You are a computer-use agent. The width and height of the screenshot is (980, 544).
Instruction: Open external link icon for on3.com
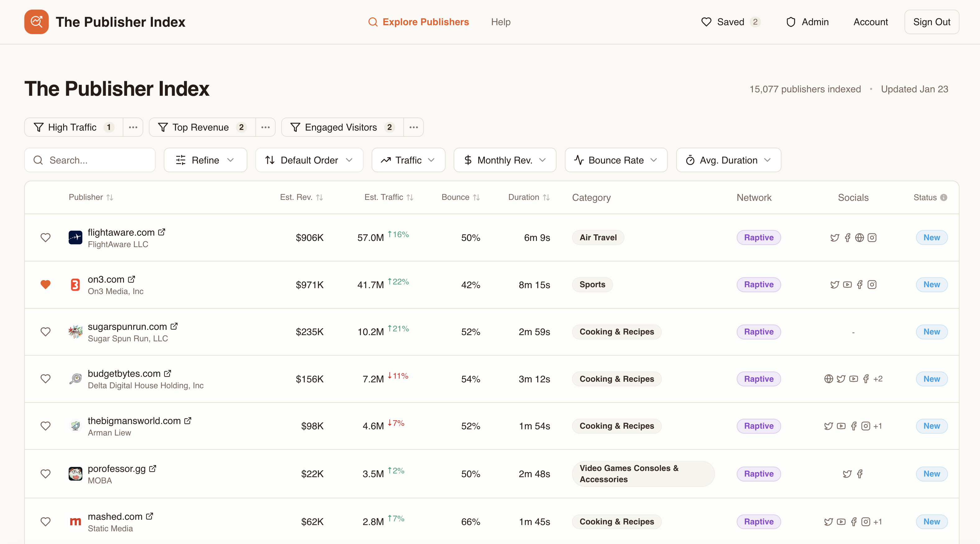(132, 279)
